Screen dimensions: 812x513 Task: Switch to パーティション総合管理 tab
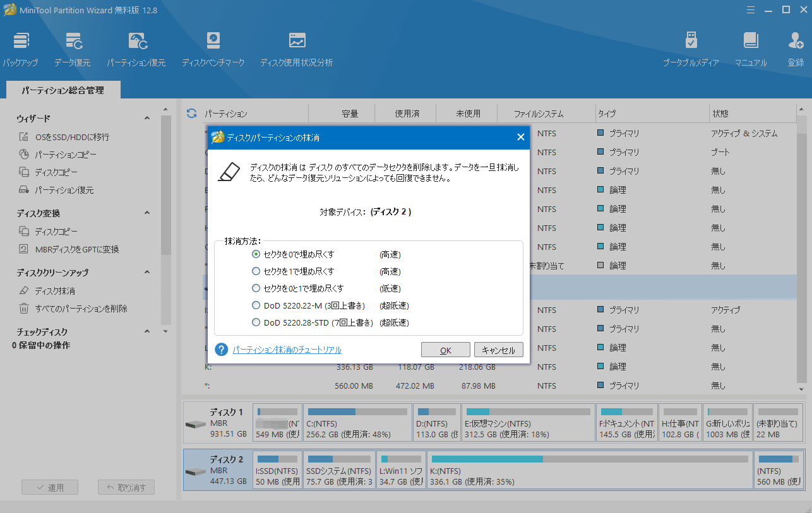pyautogui.click(x=63, y=90)
